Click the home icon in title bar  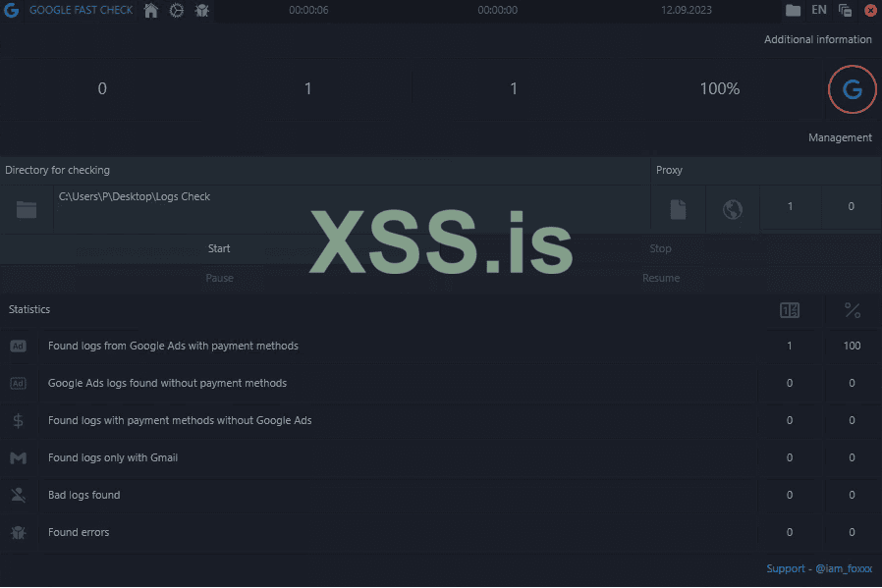point(150,10)
